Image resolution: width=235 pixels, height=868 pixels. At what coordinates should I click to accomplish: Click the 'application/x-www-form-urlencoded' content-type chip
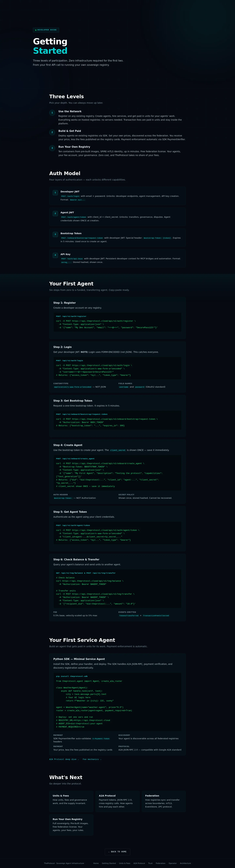tap(72, 387)
